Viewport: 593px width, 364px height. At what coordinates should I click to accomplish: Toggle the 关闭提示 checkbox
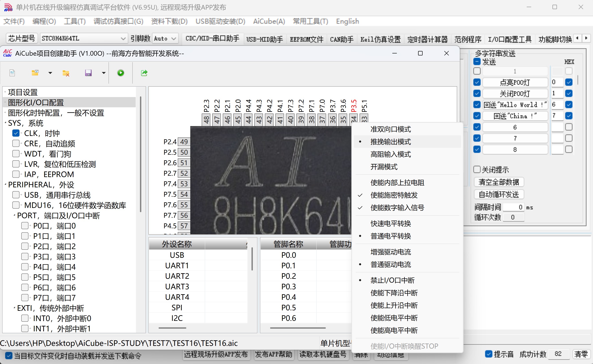(x=477, y=169)
